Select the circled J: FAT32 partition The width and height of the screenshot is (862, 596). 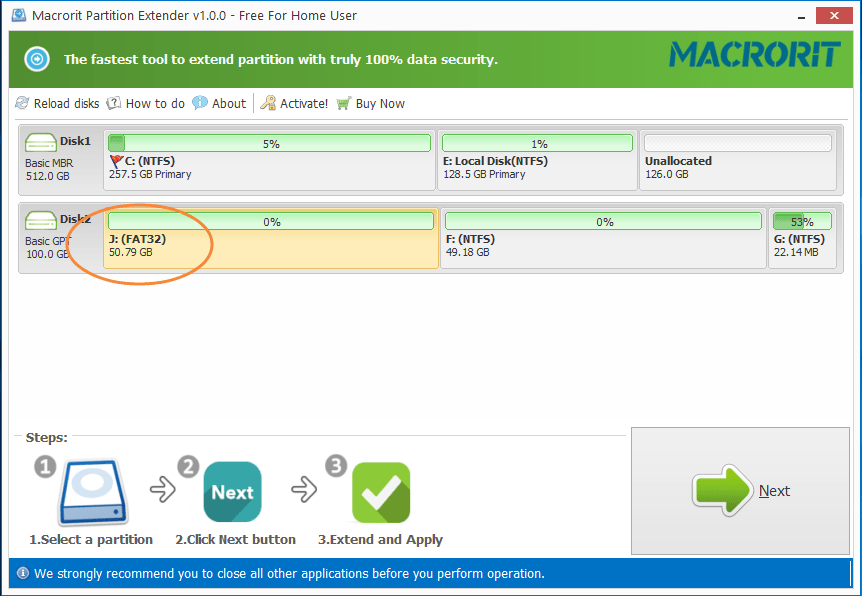point(270,240)
